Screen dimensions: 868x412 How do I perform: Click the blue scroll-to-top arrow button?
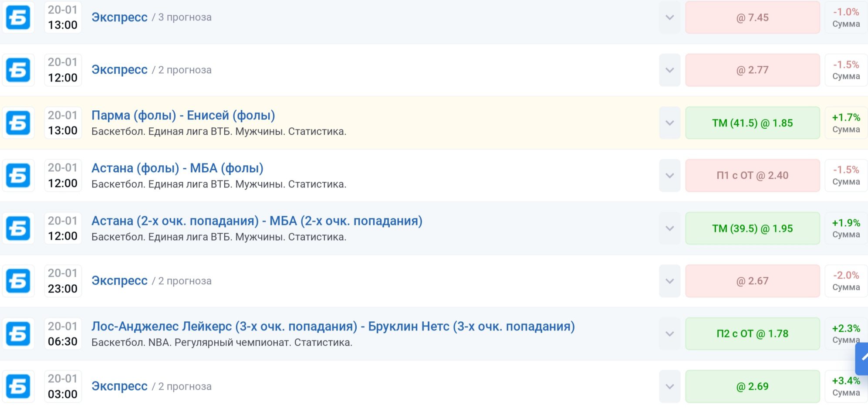[x=861, y=358]
